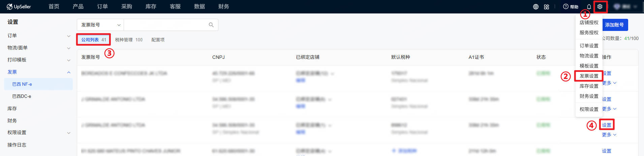Switch to the 配置项 tab
644x156 pixels.
pos(158,40)
